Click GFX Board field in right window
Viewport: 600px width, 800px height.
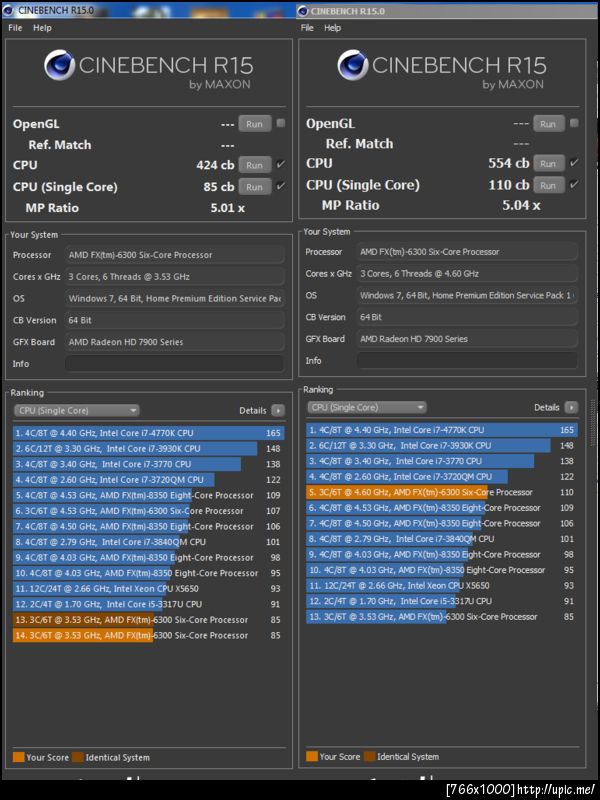pos(467,339)
